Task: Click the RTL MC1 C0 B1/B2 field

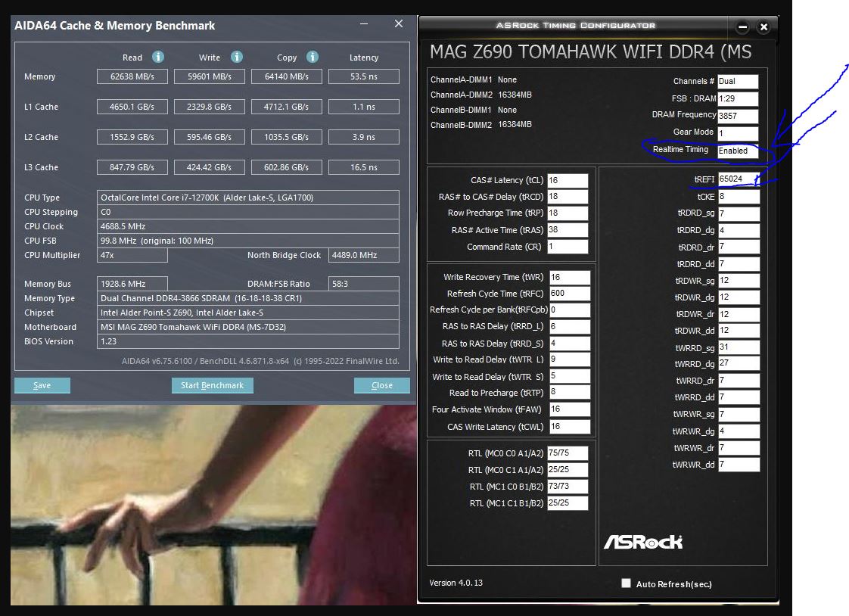Action: click(568, 487)
